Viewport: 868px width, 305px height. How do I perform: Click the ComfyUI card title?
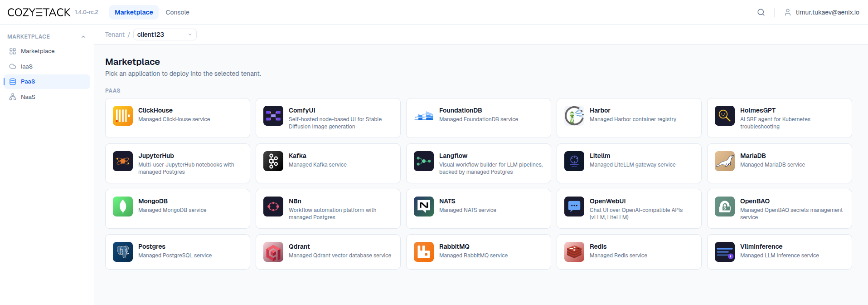tap(302, 110)
